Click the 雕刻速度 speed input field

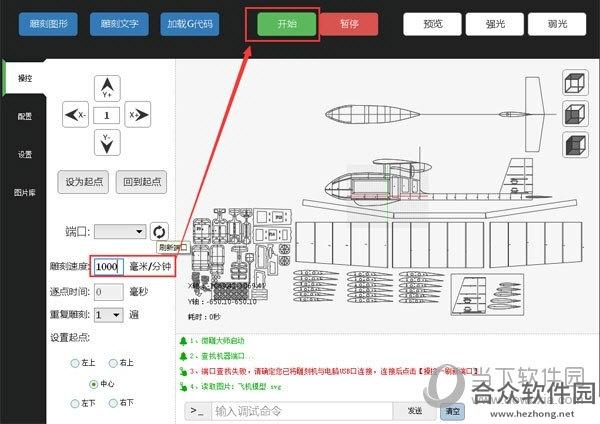click(x=109, y=267)
